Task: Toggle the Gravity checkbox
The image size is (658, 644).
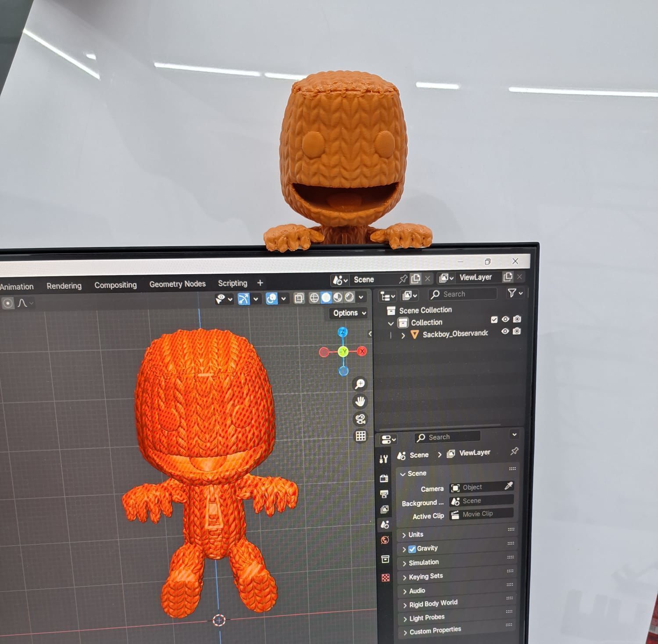Action: 412,549
